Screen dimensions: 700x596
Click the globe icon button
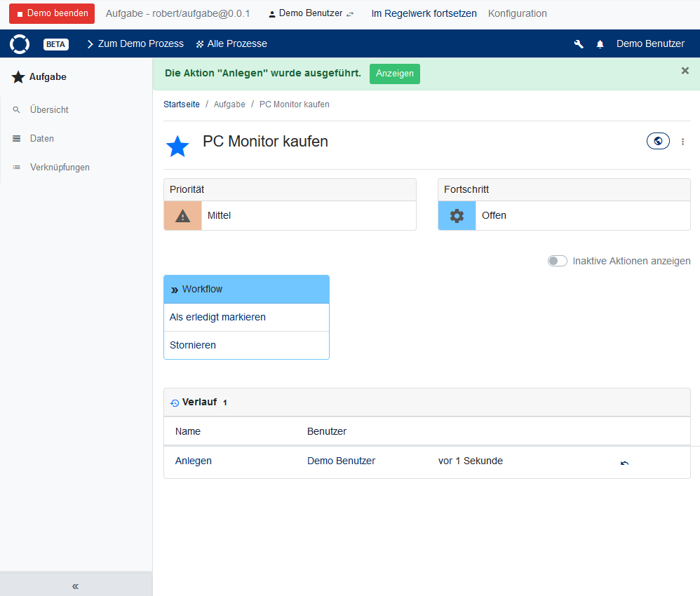click(658, 141)
